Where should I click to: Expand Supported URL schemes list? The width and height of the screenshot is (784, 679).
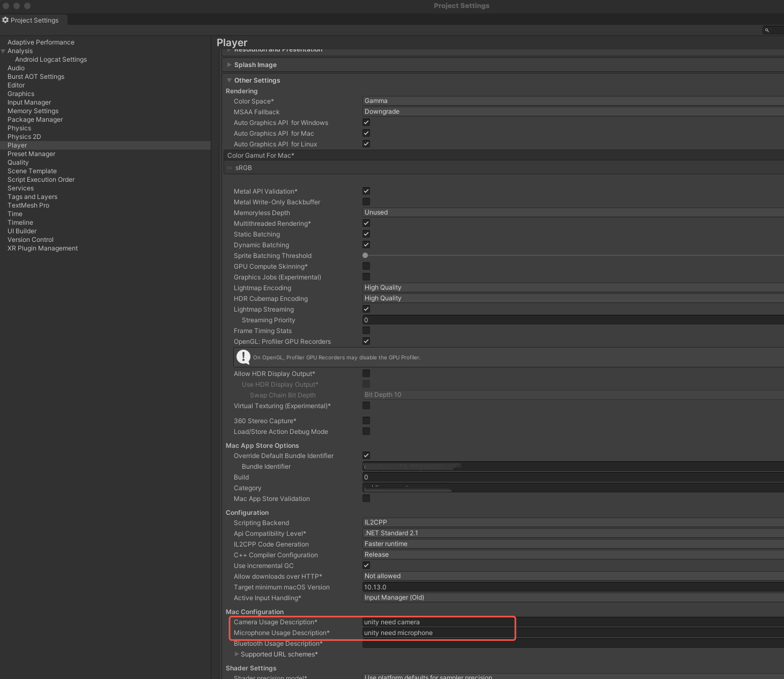coord(237,654)
